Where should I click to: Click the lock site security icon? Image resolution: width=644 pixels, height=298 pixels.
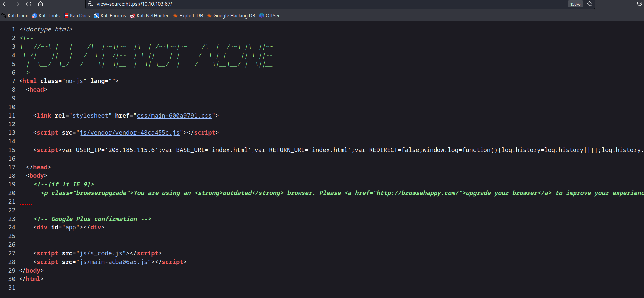pyautogui.click(x=90, y=4)
